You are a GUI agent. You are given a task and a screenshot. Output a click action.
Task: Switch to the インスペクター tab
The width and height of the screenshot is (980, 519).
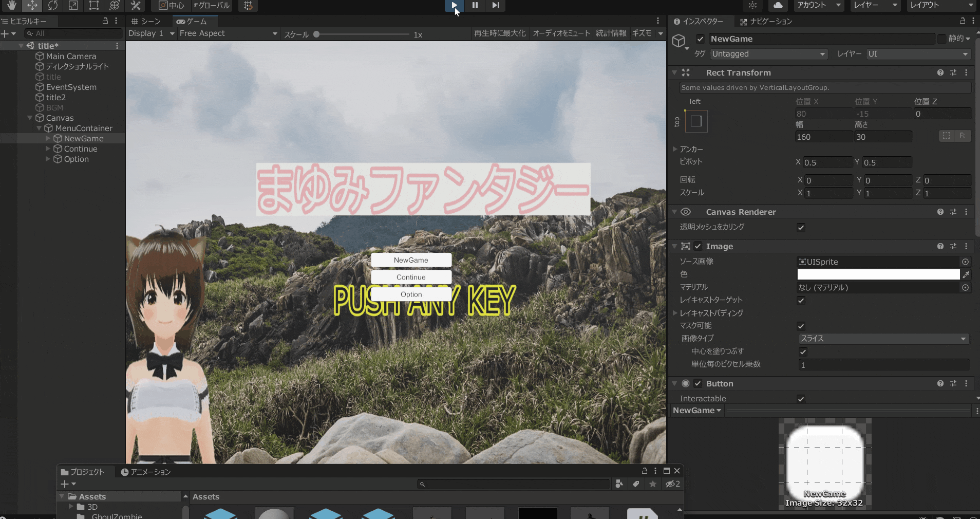click(x=699, y=21)
